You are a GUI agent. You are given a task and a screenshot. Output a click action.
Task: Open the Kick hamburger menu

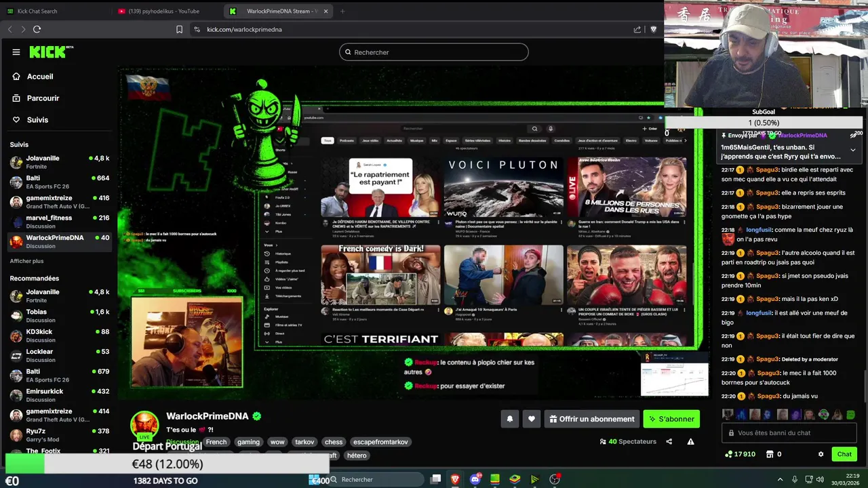pyautogui.click(x=16, y=52)
